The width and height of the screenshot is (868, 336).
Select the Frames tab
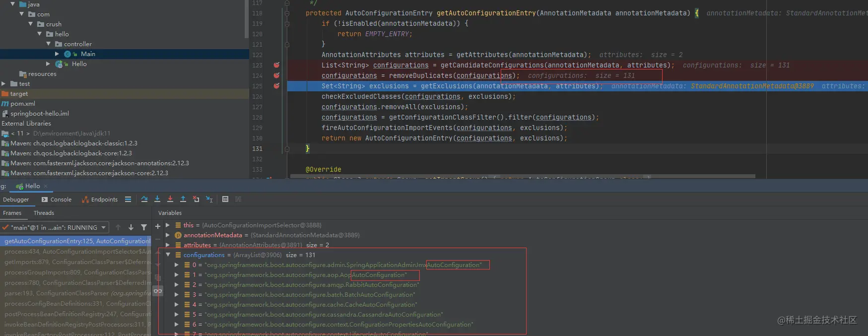tap(12, 213)
